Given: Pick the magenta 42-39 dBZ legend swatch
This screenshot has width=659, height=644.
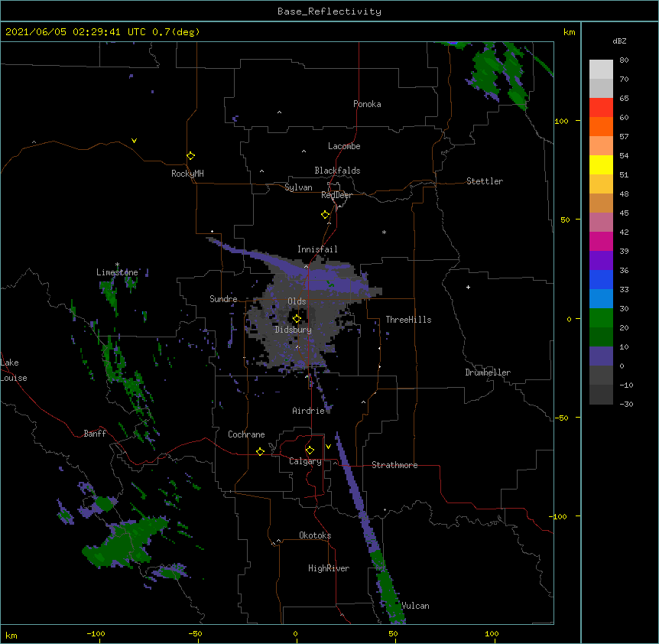Looking at the screenshot, I should [601, 241].
